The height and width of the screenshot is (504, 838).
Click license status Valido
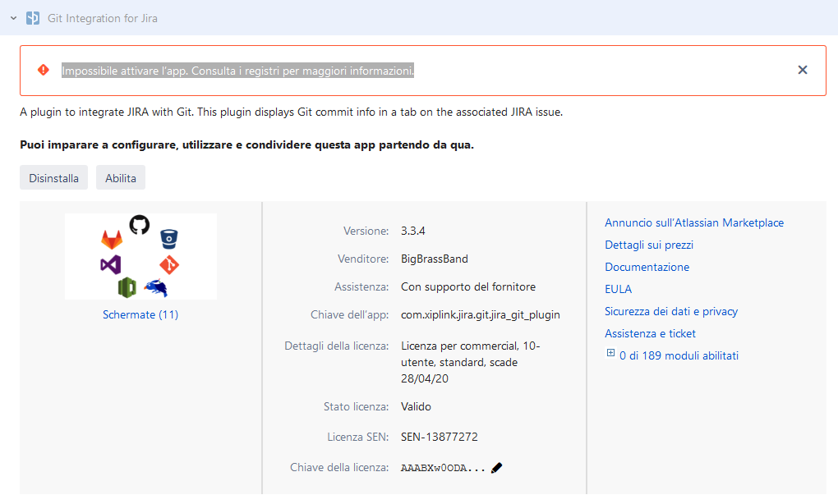pyautogui.click(x=416, y=406)
